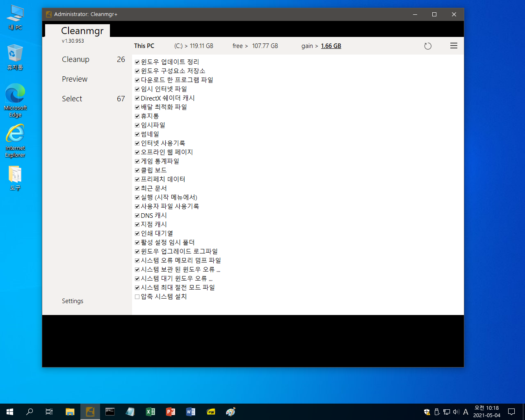This screenshot has height=420, width=525.
Task: Click the security shield tray icon
Action: (427, 412)
